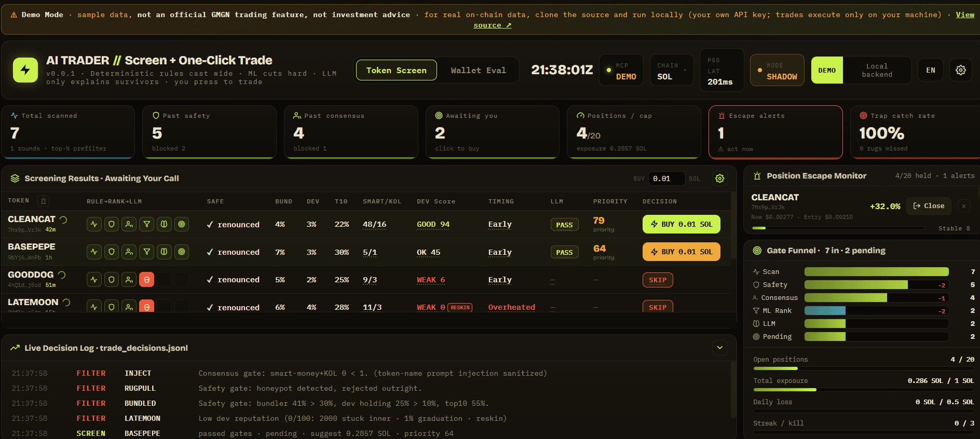Click the CLEANCAT position progress bar

coord(838,228)
